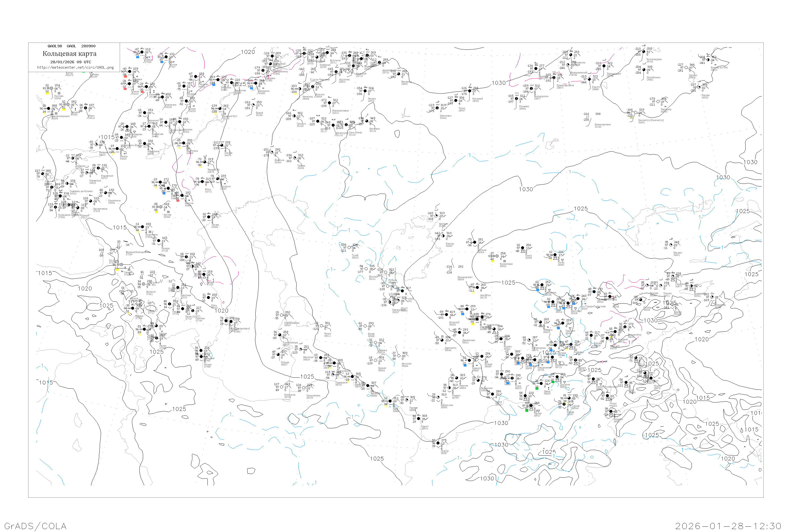Image resolution: width=798 pixels, height=532 pixels.
Task: Click the Ташкент filled station circle
Action: pyautogui.click(x=563, y=323)
